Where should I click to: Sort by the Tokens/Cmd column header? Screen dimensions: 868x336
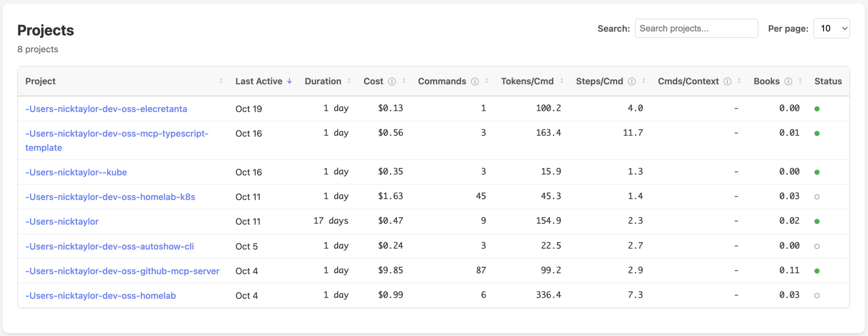click(x=527, y=81)
